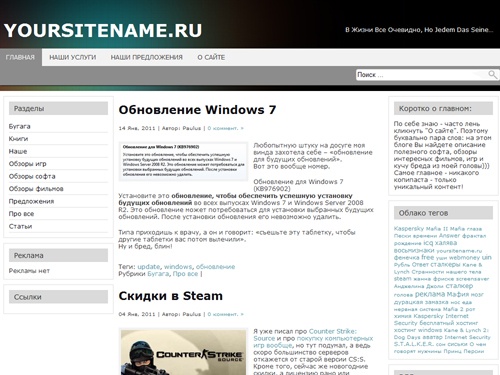
Task: Open the Обновление Windows 7 post title
Action: click(x=197, y=110)
